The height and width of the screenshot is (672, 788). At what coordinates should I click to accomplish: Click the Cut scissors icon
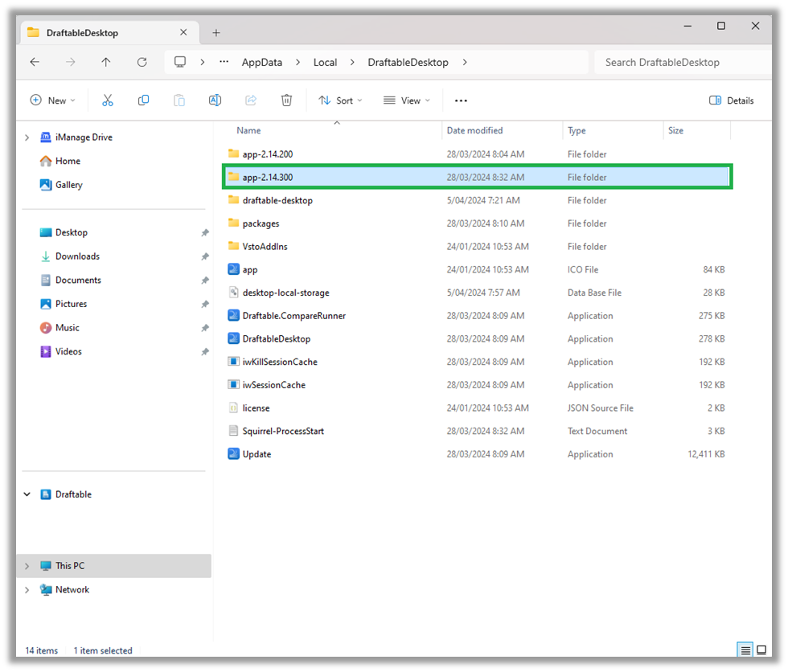(108, 100)
